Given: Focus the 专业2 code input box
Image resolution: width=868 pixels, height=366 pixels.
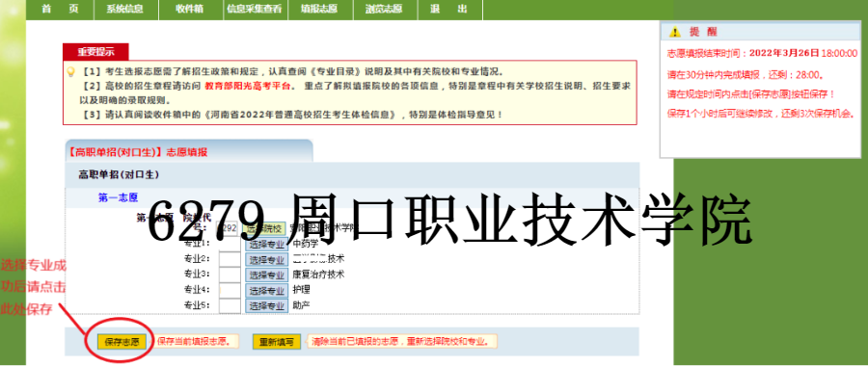Looking at the screenshot, I should [x=230, y=259].
